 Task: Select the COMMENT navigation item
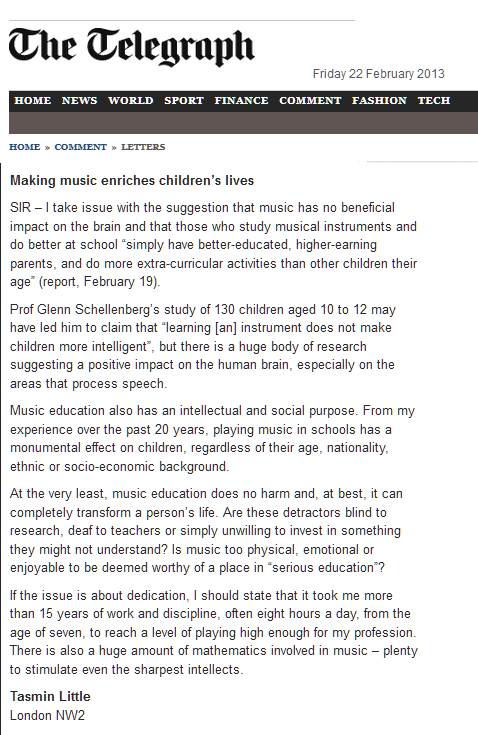pos(310,101)
